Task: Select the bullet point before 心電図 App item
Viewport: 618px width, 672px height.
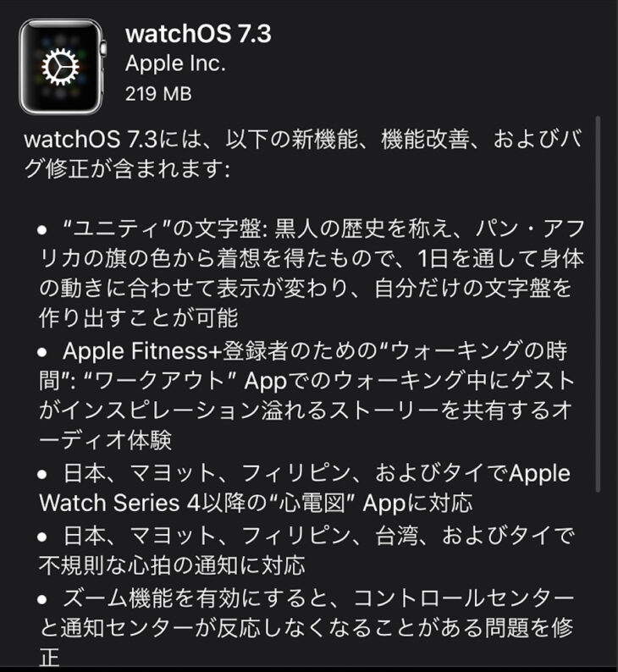Action: click(42, 475)
